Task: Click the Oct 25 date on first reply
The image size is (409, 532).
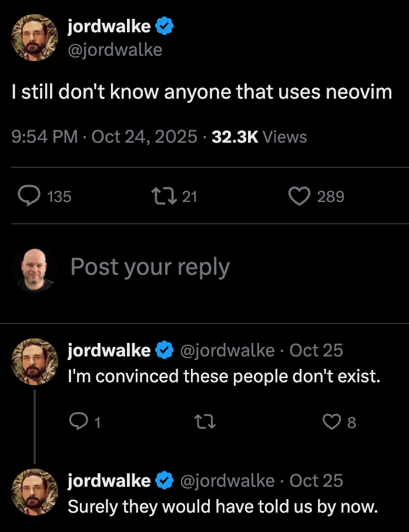Action: point(316,351)
